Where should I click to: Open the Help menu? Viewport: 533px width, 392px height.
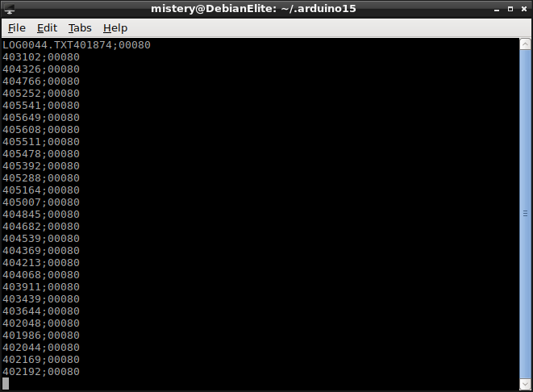coord(115,27)
